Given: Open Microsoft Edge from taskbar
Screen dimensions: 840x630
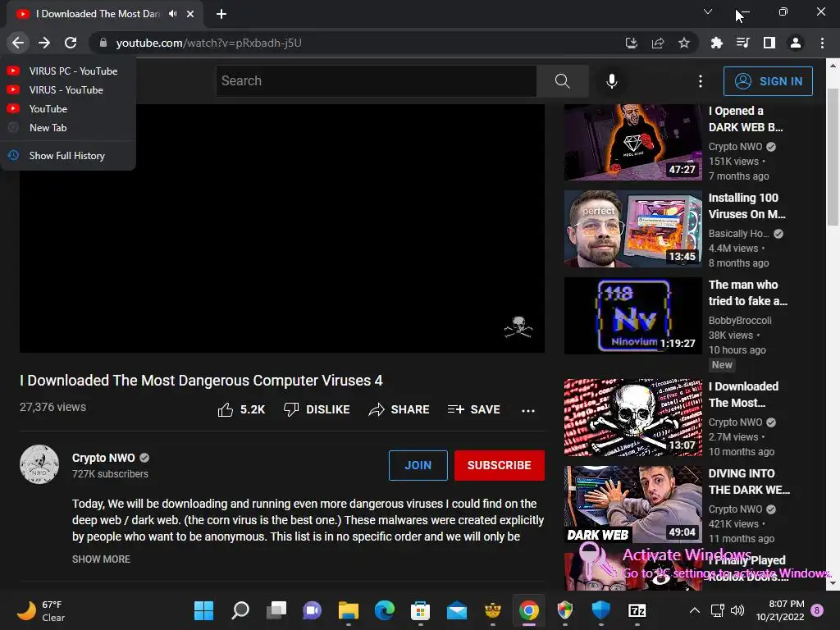Looking at the screenshot, I should [385, 610].
